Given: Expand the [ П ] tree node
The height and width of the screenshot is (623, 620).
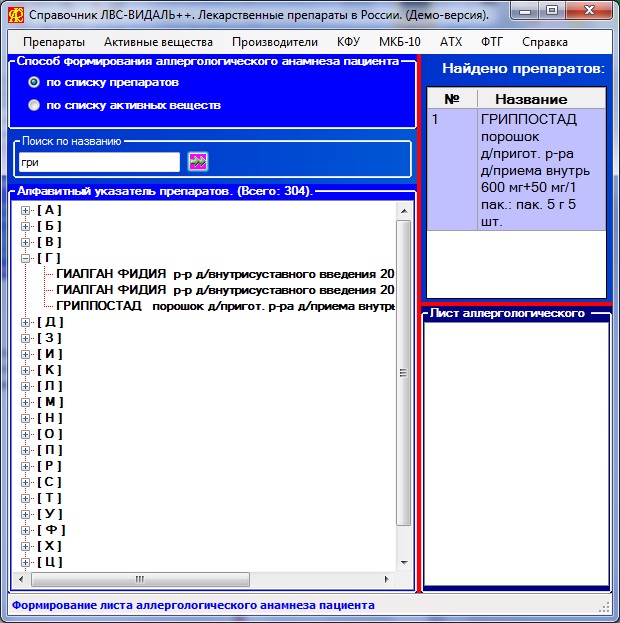Looking at the screenshot, I should [x=25, y=451].
